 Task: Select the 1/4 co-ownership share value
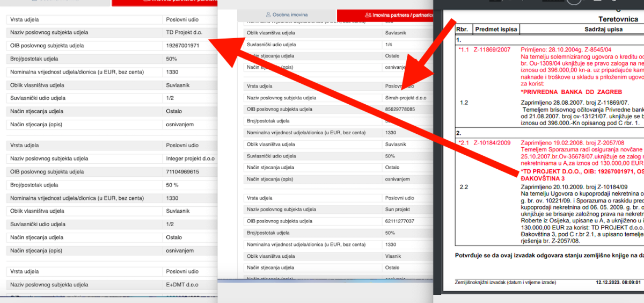pos(389,44)
